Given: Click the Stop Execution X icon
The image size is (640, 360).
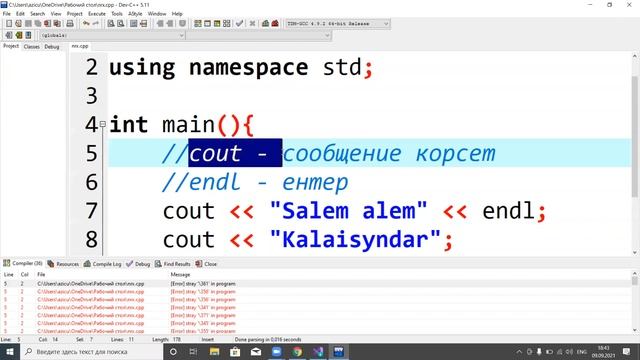Looking at the screenshot, I should pyautogui.click(x=252, y=24).
